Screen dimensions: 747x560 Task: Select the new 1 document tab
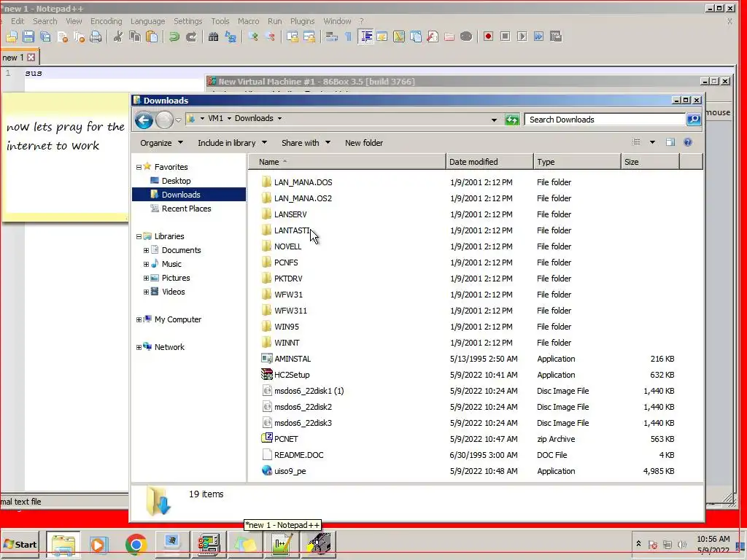13,58
